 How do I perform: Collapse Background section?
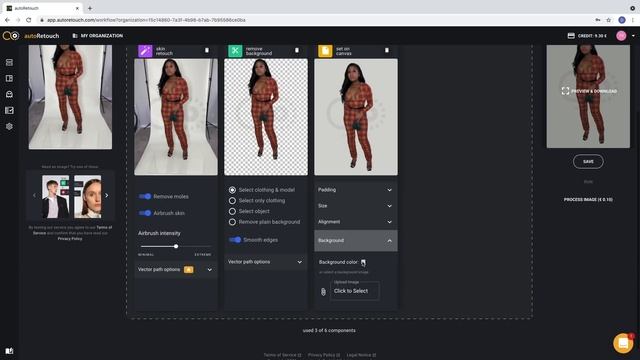coord(356,241)
